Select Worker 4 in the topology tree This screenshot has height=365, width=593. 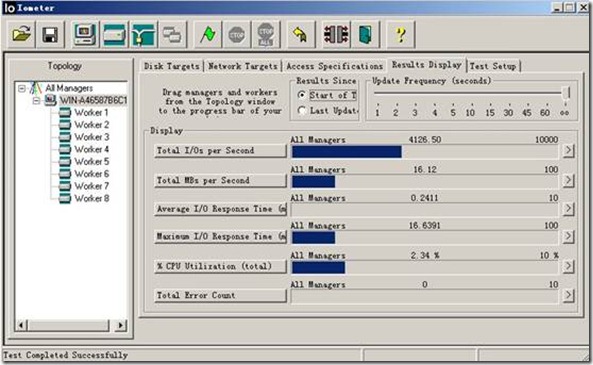(x=92, y=149)
